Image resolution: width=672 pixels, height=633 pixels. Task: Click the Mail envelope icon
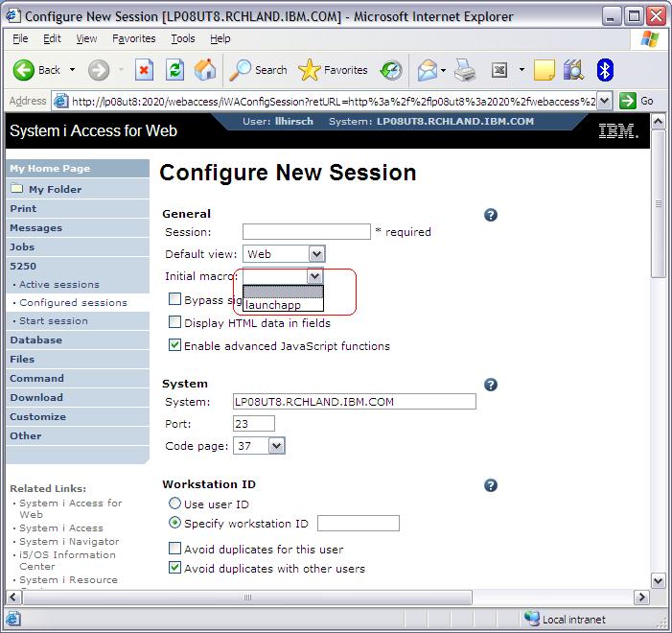[x=427, y=70]
